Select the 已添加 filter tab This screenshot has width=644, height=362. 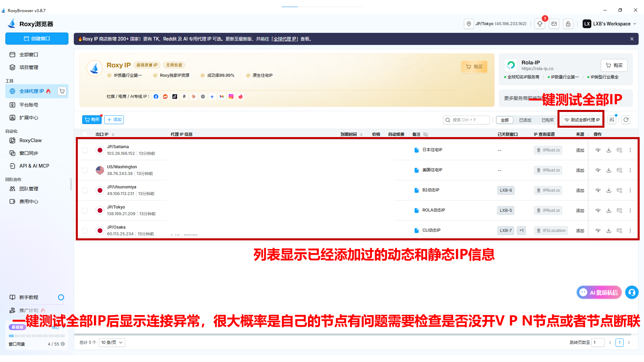[x=525, y=120]
